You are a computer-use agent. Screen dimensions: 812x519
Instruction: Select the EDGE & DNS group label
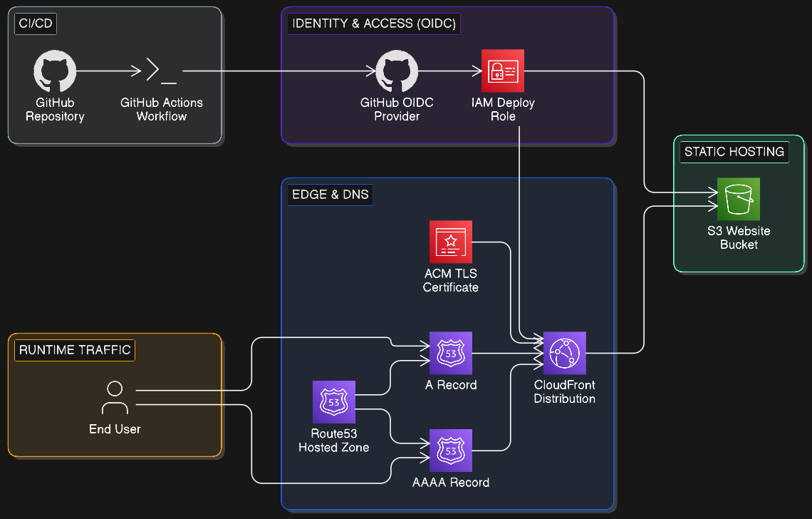click(x=330, y=195)
